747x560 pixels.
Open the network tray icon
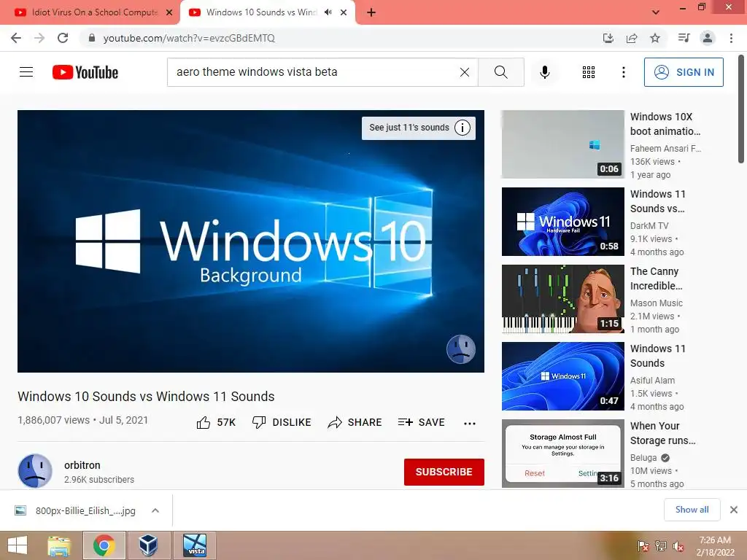click(661, 546)
